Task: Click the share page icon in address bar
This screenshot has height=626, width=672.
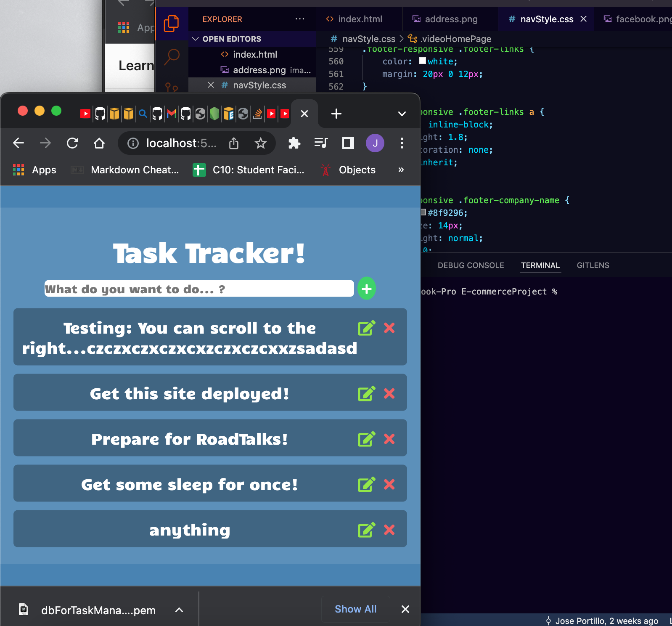Action: tap(234, 143)
